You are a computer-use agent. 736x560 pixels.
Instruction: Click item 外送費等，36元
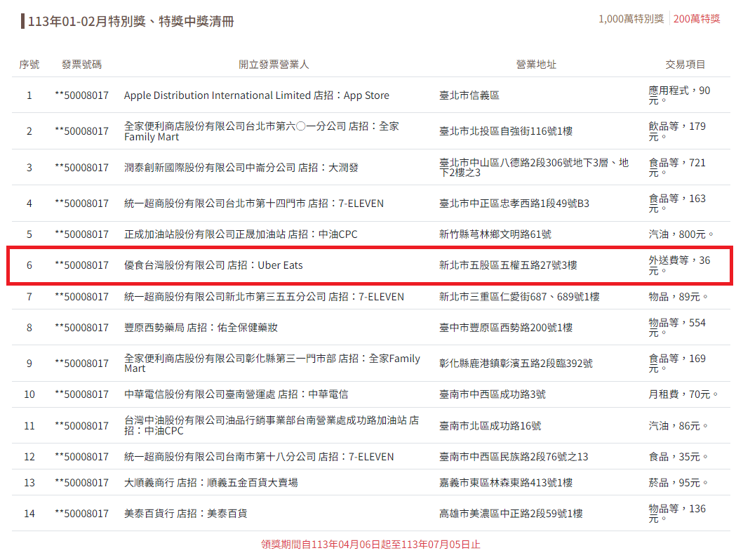coord(679,265)
